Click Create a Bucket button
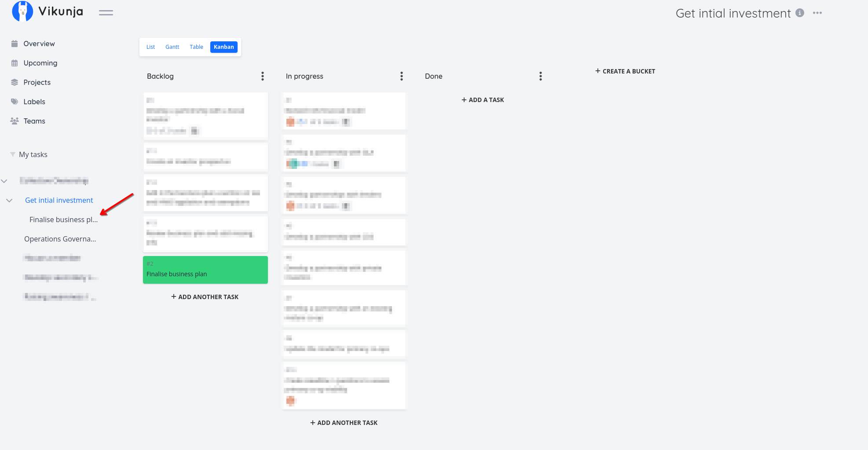 [625, 71]
